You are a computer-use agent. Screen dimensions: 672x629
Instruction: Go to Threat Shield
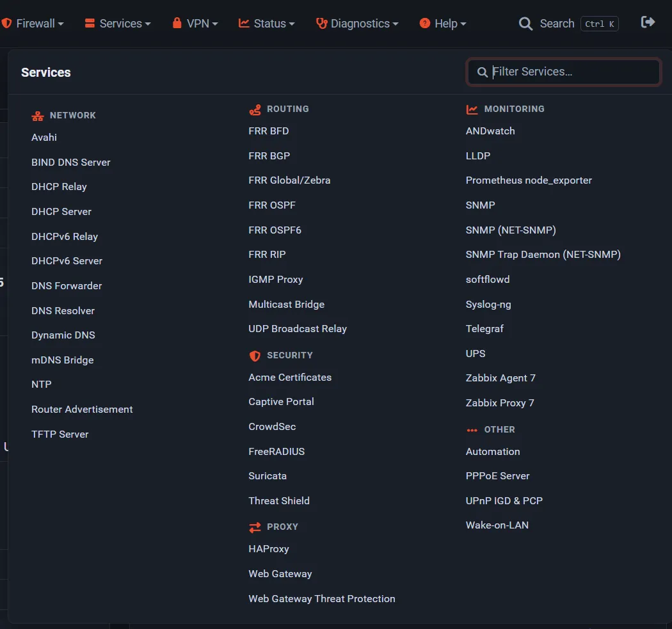[279, 501]
